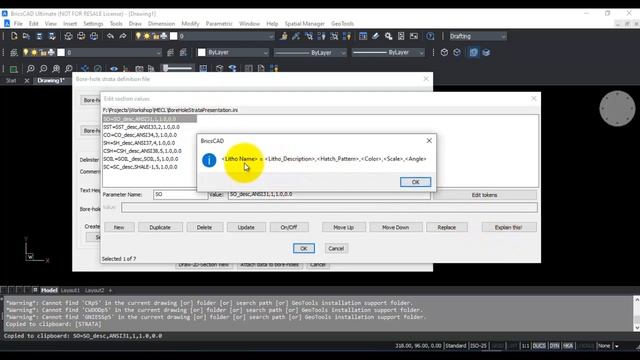Click the Undo arrow icon

click(x=110, y=36)
